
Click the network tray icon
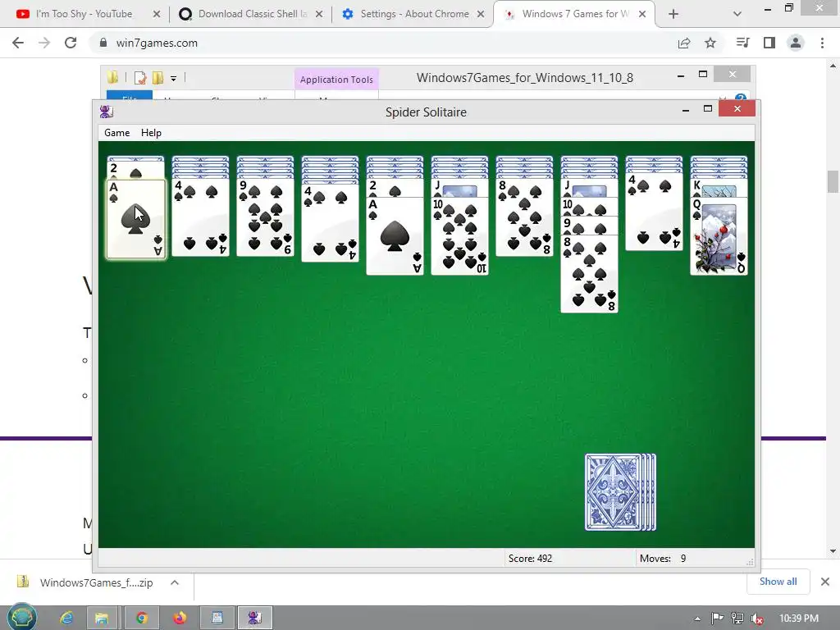(x=737, y=619)
